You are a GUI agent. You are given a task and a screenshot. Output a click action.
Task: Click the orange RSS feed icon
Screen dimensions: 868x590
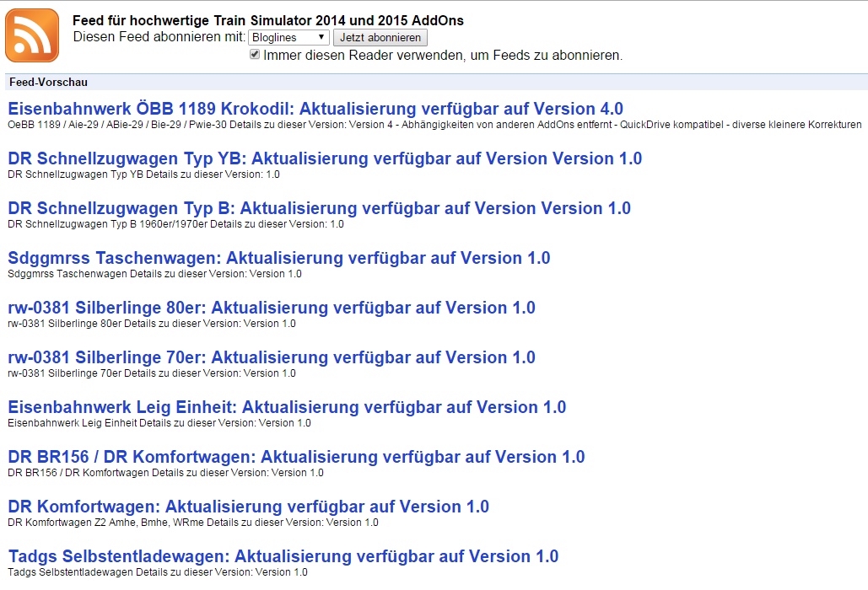(x=32, y=35)
